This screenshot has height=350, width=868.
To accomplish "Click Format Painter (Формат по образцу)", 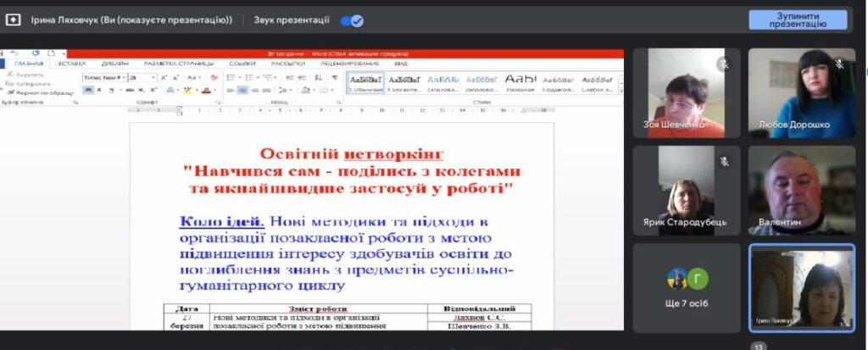I will 40,93.
